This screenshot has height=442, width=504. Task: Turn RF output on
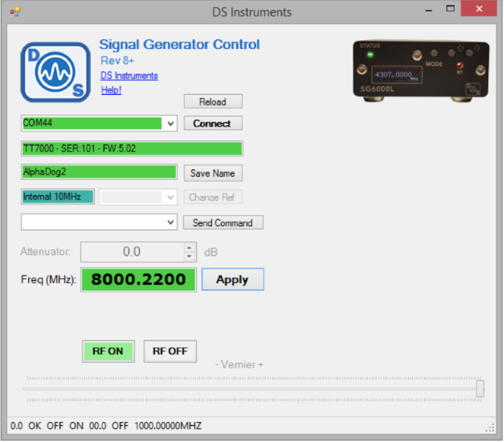(x=108, y=351)
